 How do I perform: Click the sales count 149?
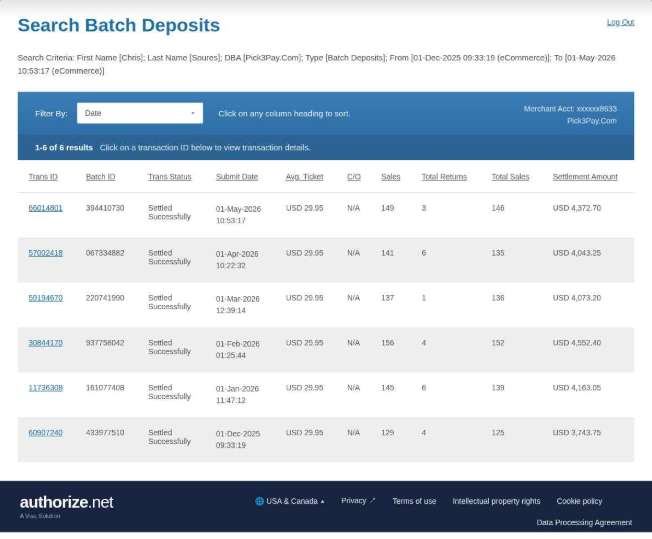388,208
